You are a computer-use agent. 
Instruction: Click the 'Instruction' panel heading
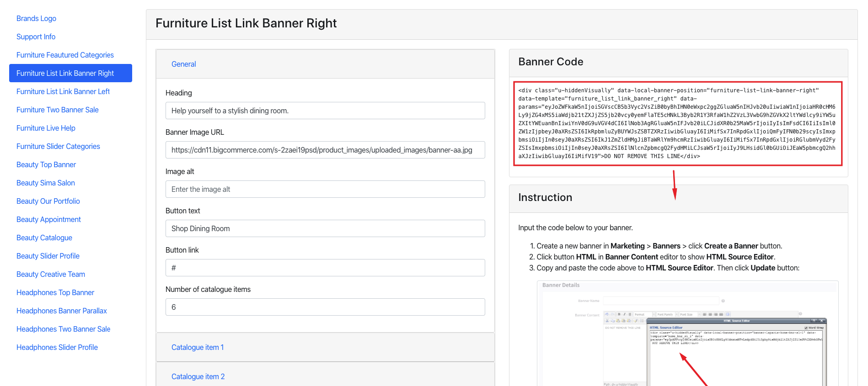point(545,197)
